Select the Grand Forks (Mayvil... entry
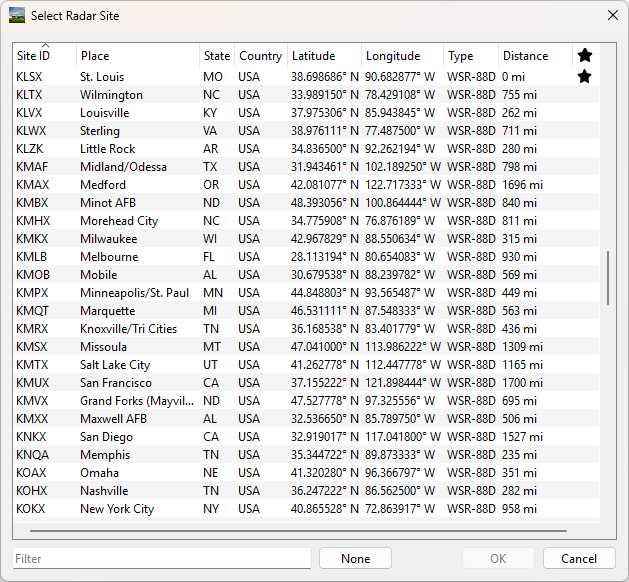629x582 pixels. tap(306, 401)
